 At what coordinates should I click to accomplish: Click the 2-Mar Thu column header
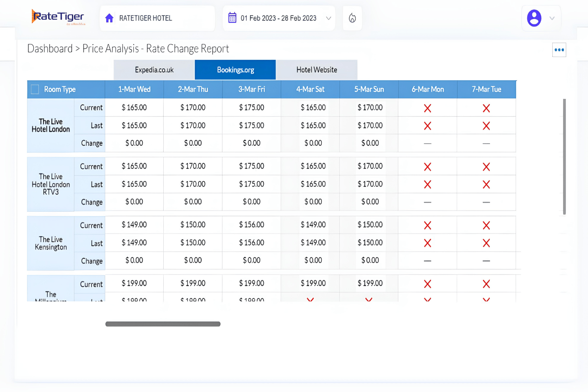coord(193,89)
